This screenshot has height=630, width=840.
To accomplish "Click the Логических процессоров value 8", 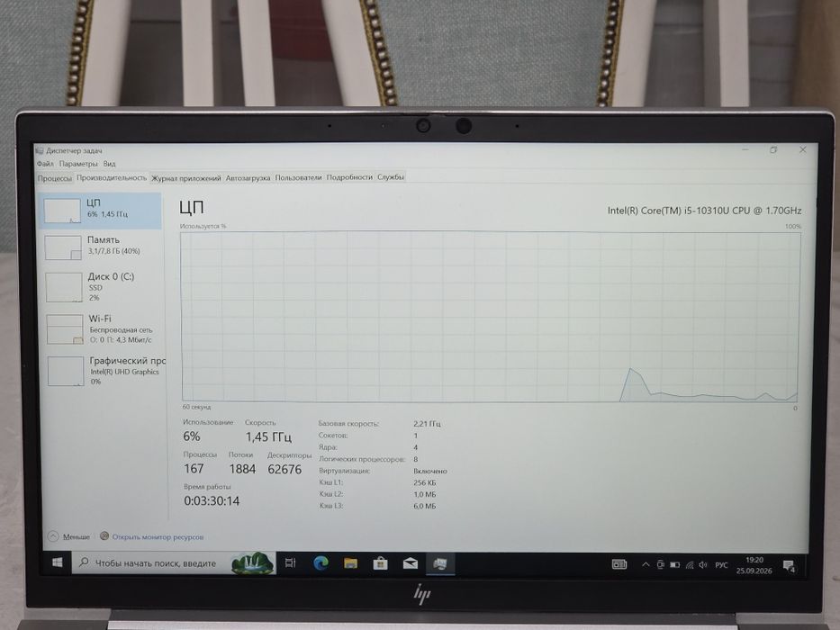I will (x=416, y=459).
